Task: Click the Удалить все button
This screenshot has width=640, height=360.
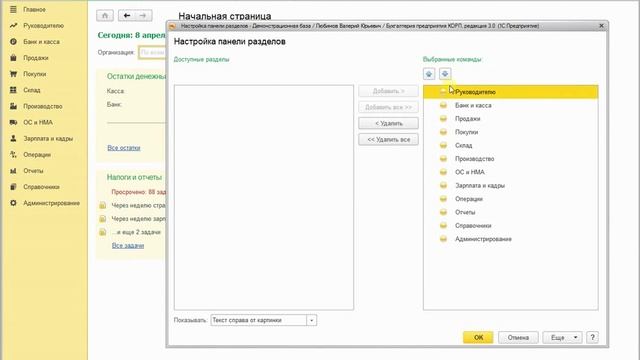Action: 389,140
